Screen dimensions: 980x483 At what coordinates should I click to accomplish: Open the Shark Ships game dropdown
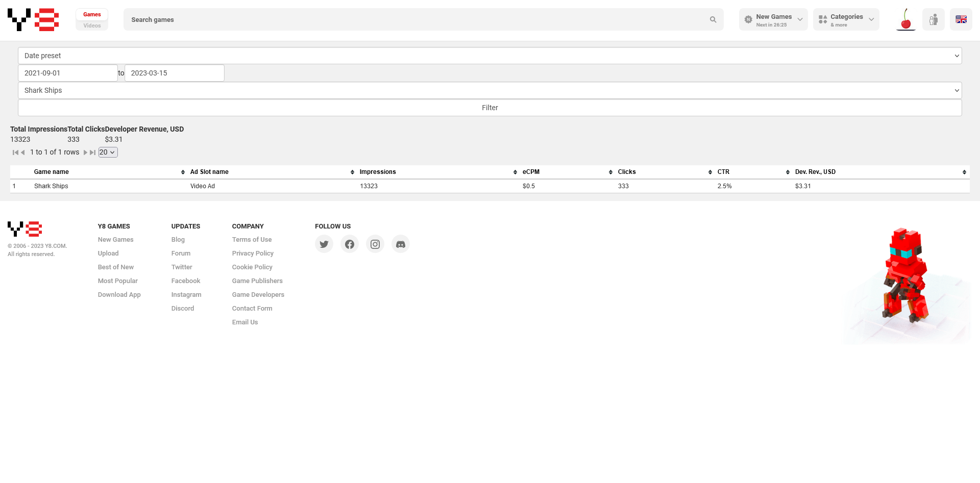(x=490, y=90)
